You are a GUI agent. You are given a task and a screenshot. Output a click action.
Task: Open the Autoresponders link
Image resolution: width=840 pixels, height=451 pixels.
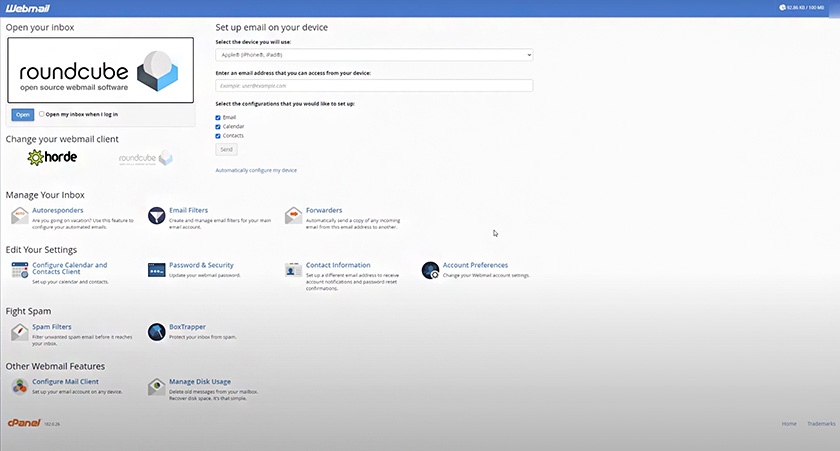pyautogui.click(x=58, y=211)
